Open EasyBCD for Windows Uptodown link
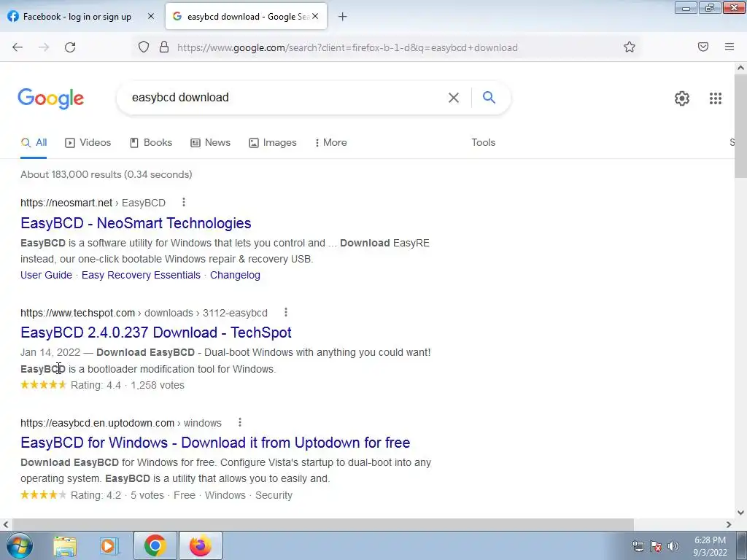The image size is (747, 560). coord(215,443)
